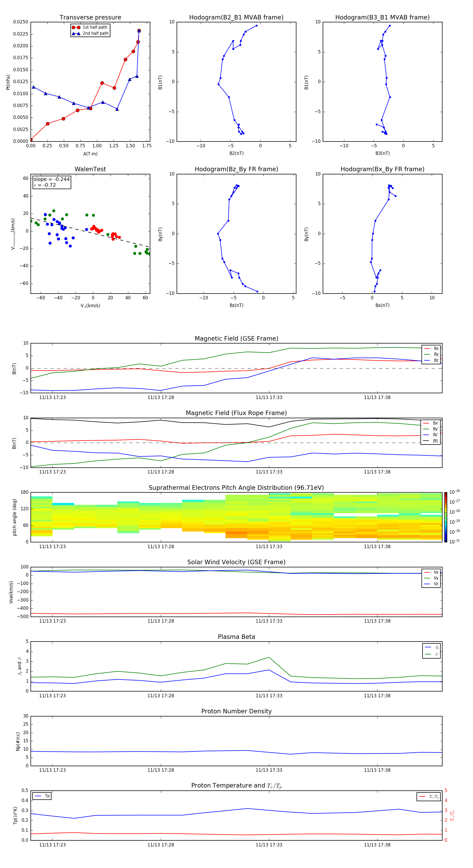Select '2nd half path' legend entry
This screenshot has height=868, width=473.
(x=90, y=33)
